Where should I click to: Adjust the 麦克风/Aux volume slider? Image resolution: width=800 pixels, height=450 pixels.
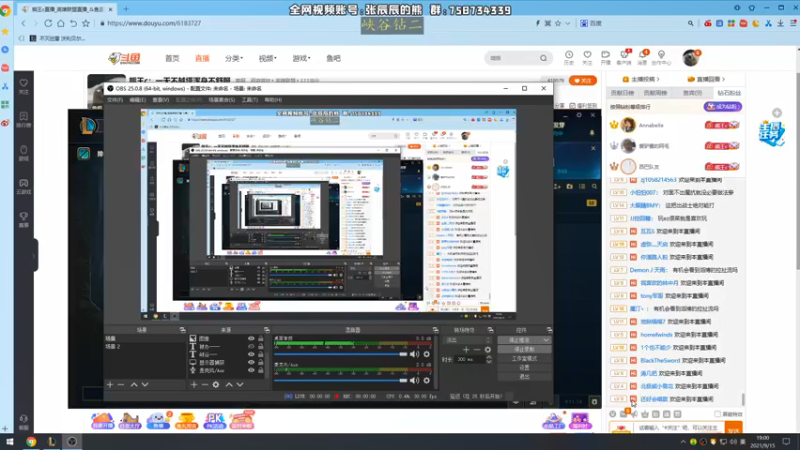[x=340, y=380]
